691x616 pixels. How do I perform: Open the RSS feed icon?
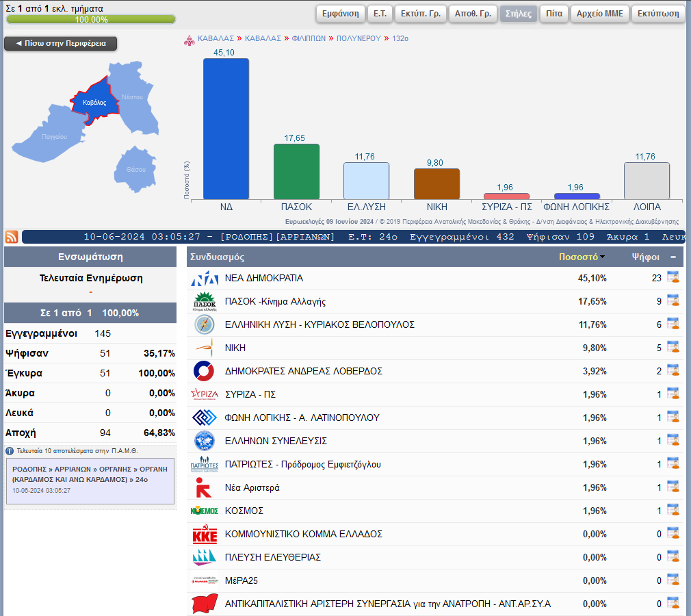(x=12, y=237)
